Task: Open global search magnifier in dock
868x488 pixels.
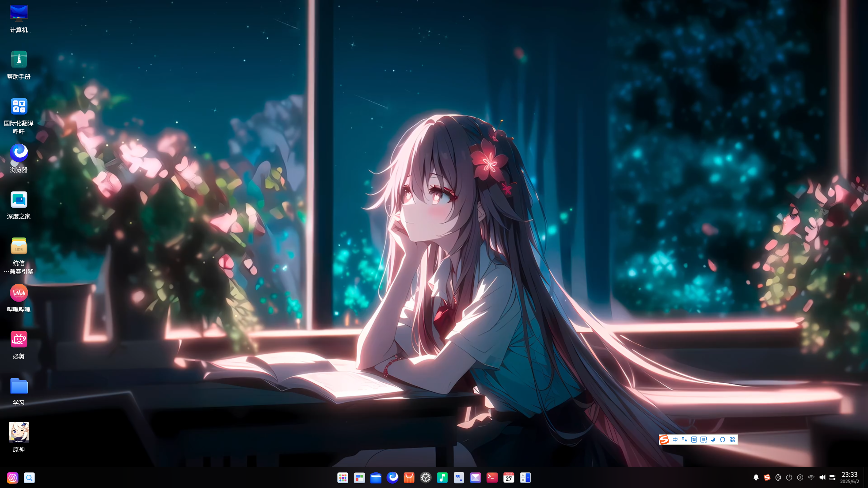Action: coord(29,478)
